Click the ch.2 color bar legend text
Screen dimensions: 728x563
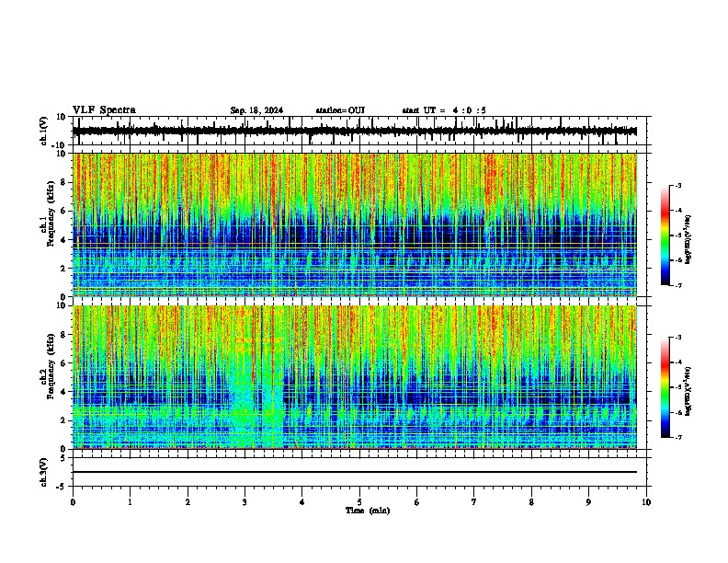(x=688, y=391)
